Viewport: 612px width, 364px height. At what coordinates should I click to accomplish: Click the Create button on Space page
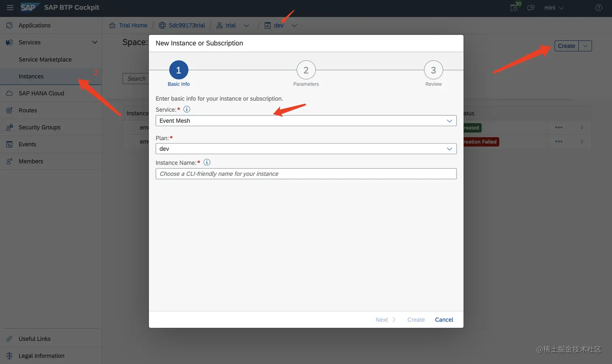coord(566,46)
